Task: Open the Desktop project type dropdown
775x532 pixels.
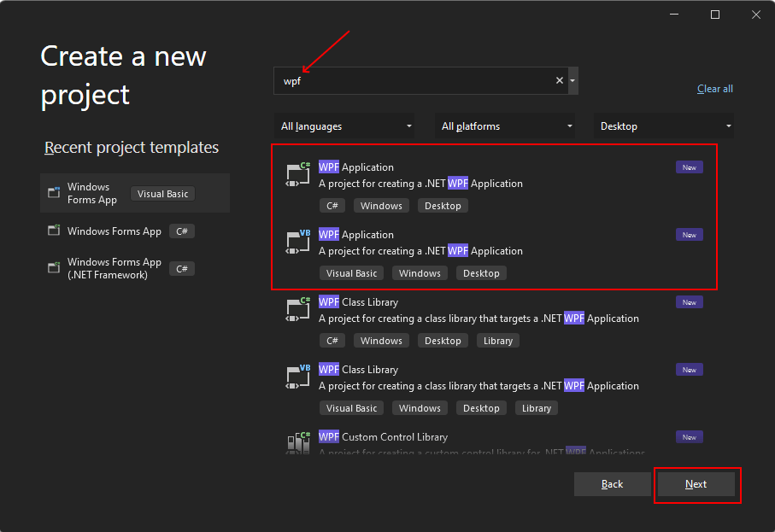Action: tap(664, 125)
